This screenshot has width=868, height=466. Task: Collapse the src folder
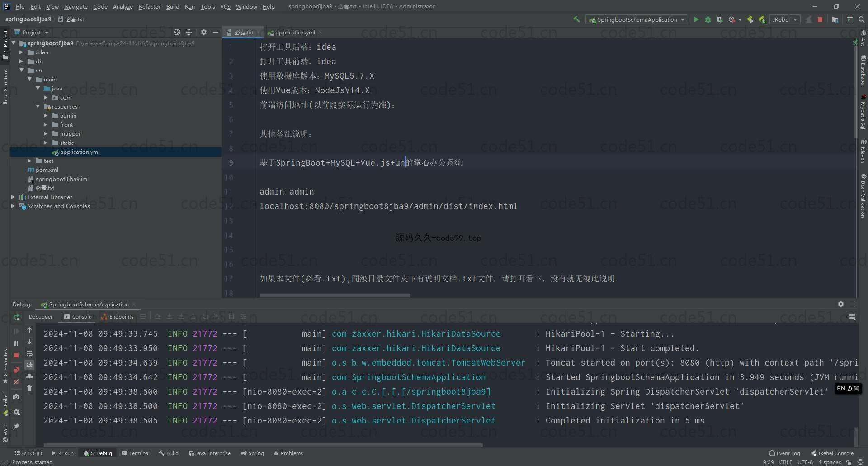pos(21,70)
